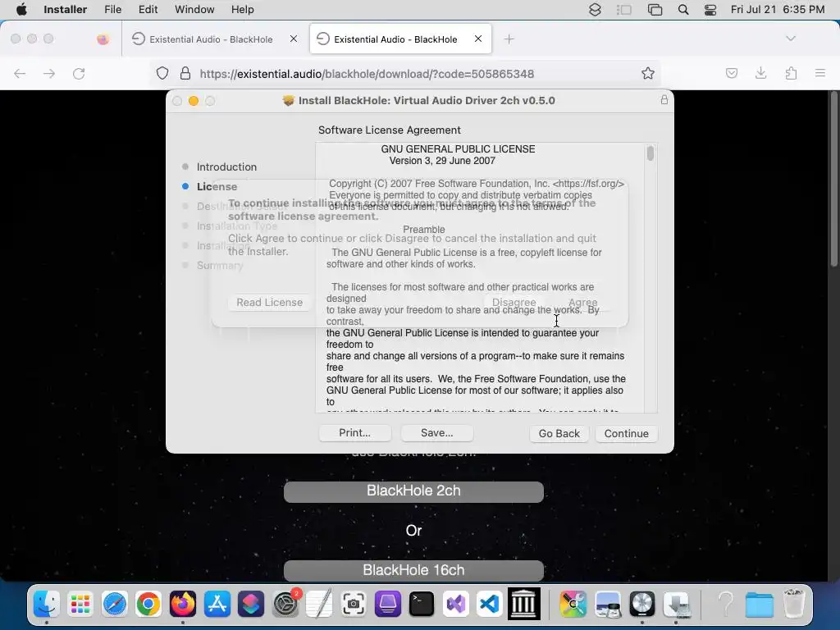Click Read License in the sheet
The image size is (840, 630).
(x=269, y=302)
